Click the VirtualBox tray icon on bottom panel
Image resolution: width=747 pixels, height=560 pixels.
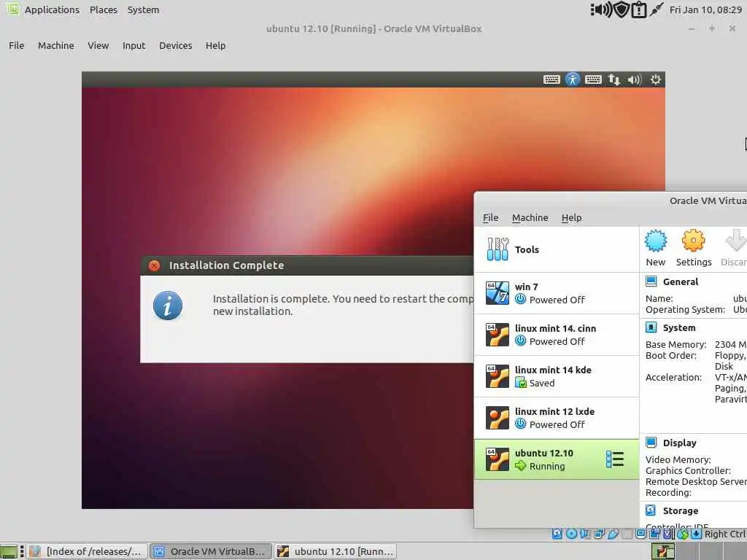point(662,551)
